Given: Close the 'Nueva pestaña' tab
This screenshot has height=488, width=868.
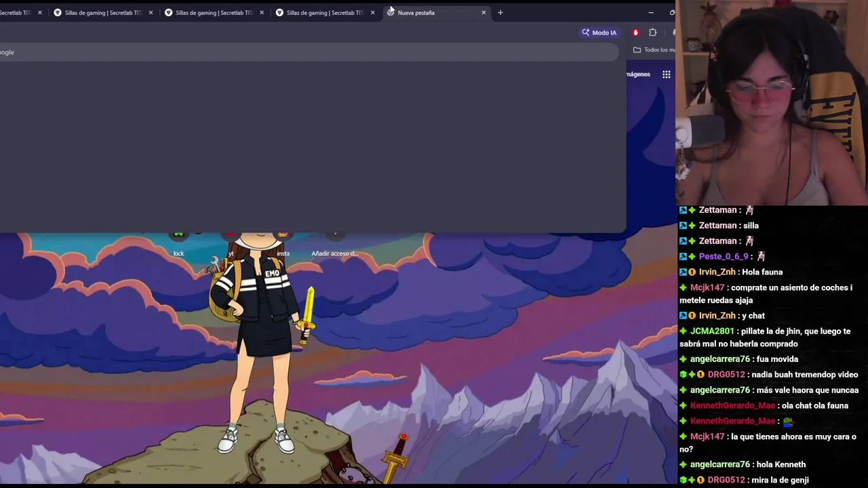Looking at the screenshot, I should tap(484, 12).
